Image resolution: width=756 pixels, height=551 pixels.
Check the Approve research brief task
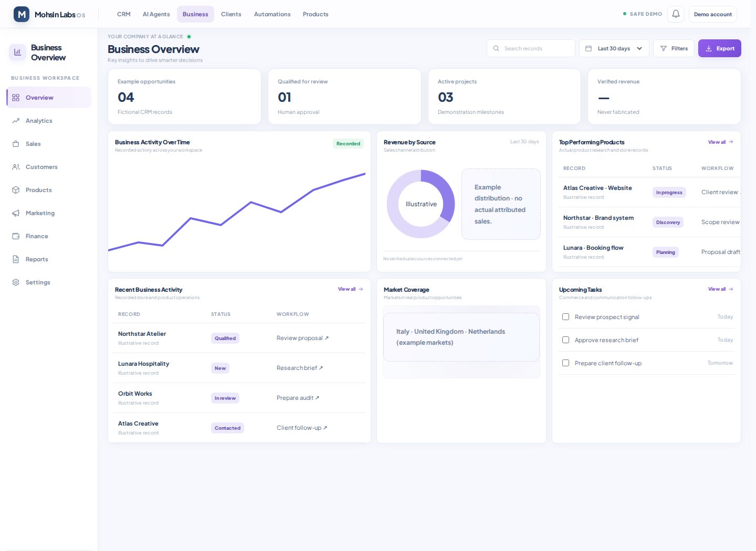tap(565, 340)
